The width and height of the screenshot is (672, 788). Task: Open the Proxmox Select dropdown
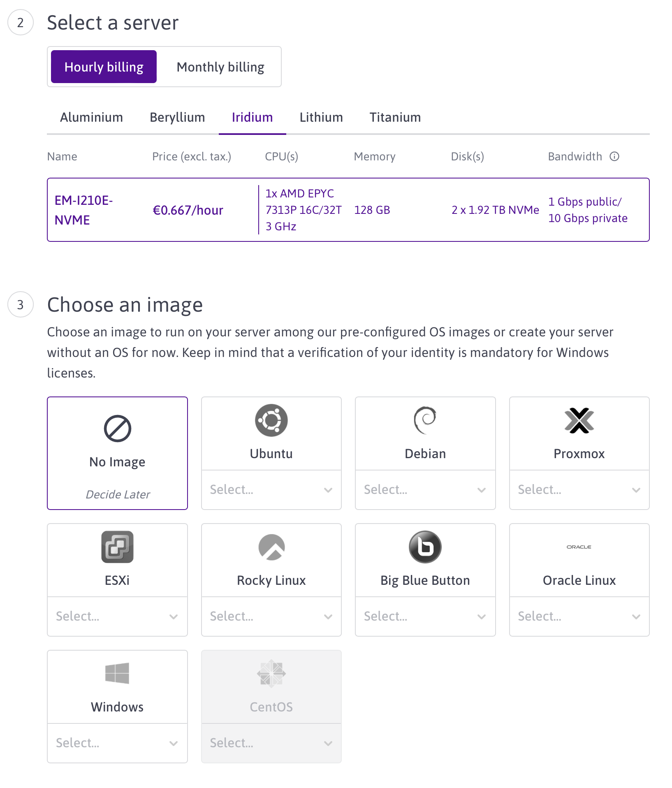coord(579,489)
